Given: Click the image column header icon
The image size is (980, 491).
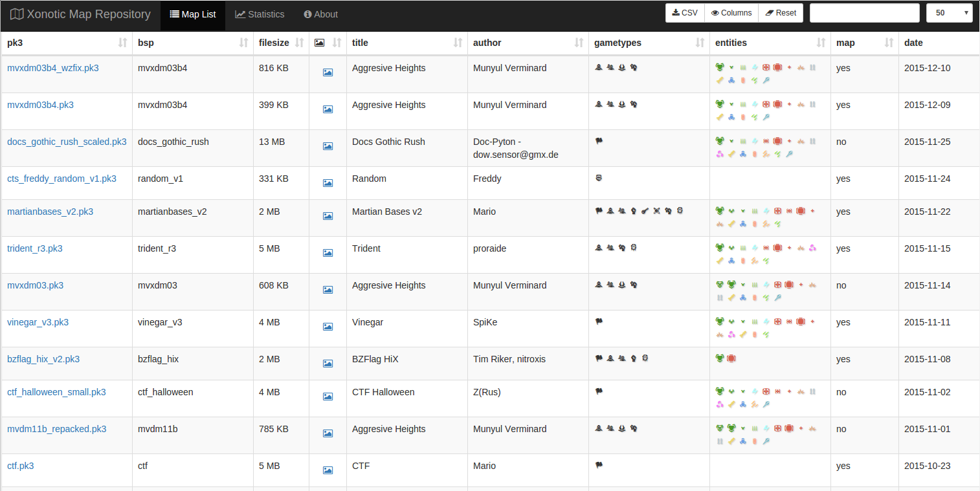Looking at the screenshot, I should tap(319, 43).
